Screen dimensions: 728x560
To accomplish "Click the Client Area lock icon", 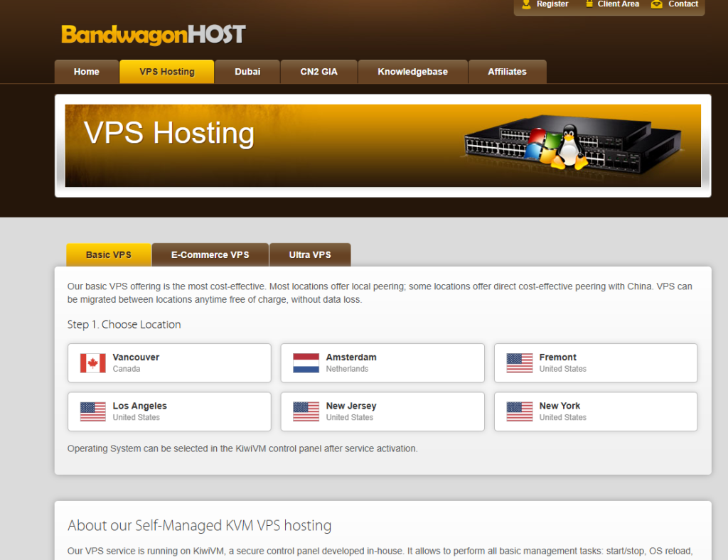I will (589, 4).
